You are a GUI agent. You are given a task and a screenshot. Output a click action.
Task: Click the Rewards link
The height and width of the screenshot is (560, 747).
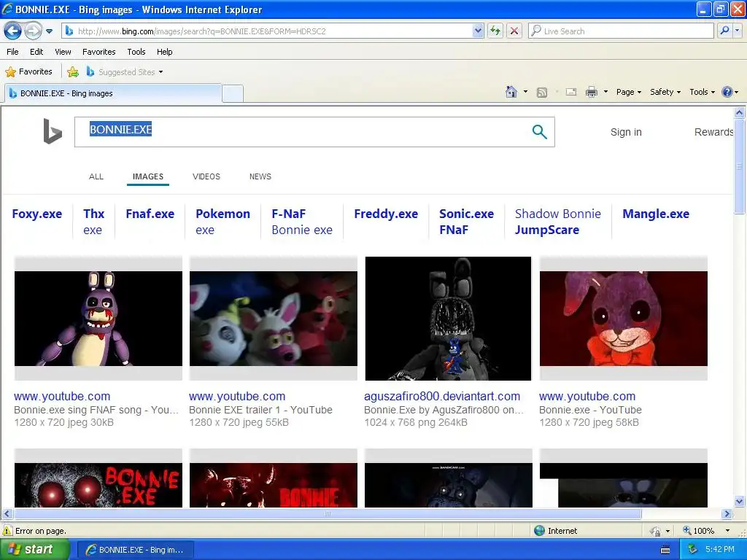coord(713,132)
